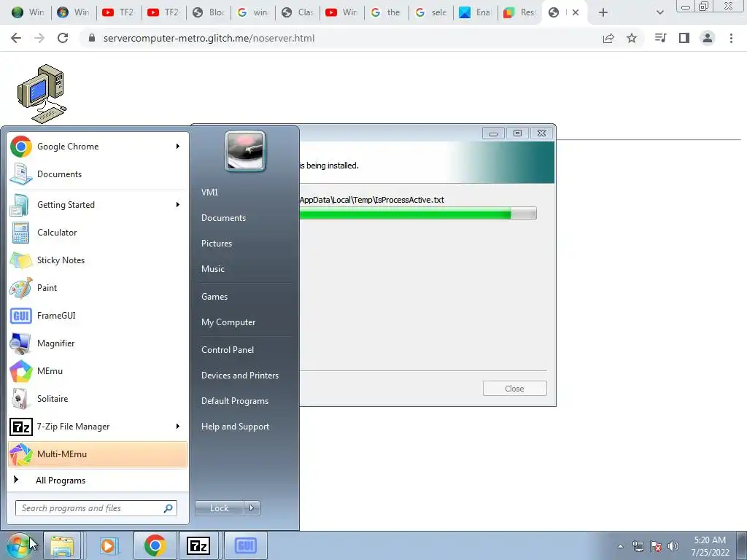Reload the page in Chrome
The height and width of the screenshot is (560, 747).
(63, 38)
